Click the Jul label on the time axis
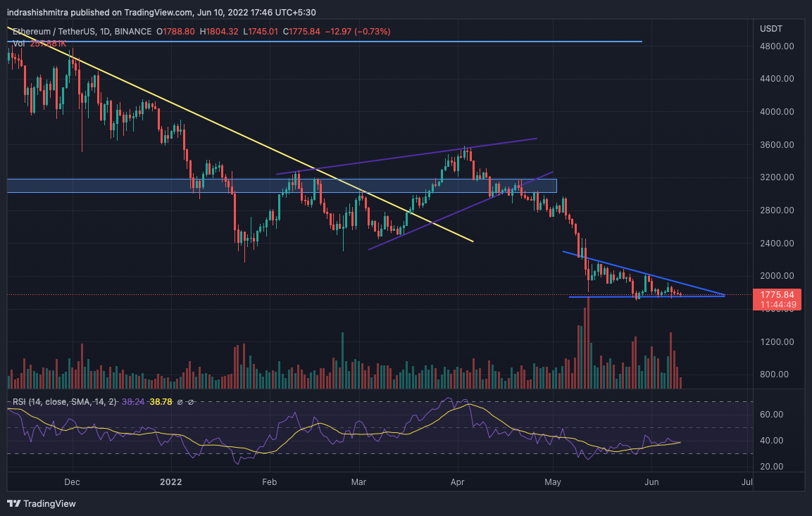This screenshot has height=516, width=812. [x=747, y=482]
